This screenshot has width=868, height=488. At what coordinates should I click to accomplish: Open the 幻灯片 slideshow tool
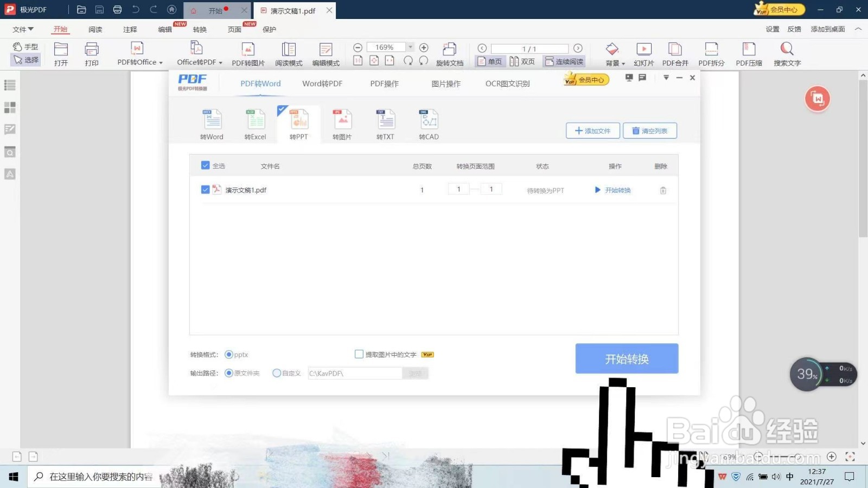click(x=644, y=54)
